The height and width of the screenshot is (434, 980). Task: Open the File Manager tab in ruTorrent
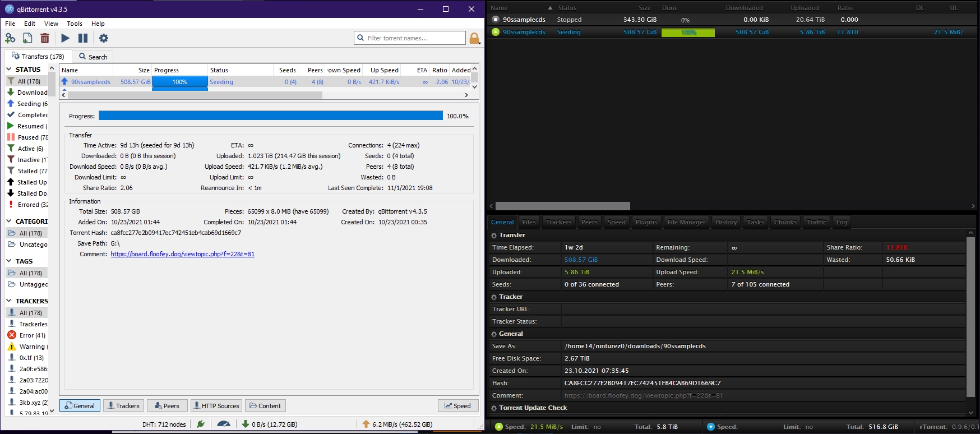(x=686, y=222)
